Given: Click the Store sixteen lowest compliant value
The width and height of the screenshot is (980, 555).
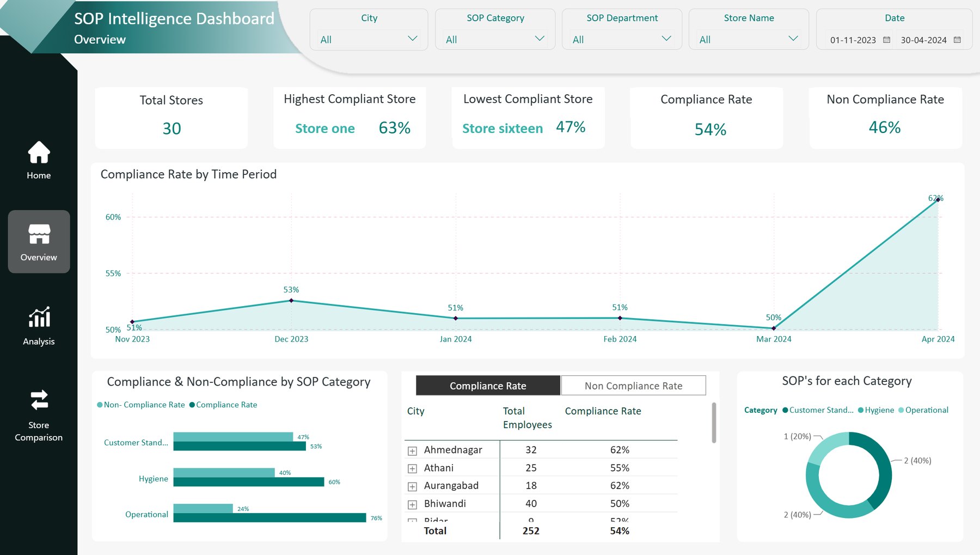Looking at the screenshot, I should [503, 129].
